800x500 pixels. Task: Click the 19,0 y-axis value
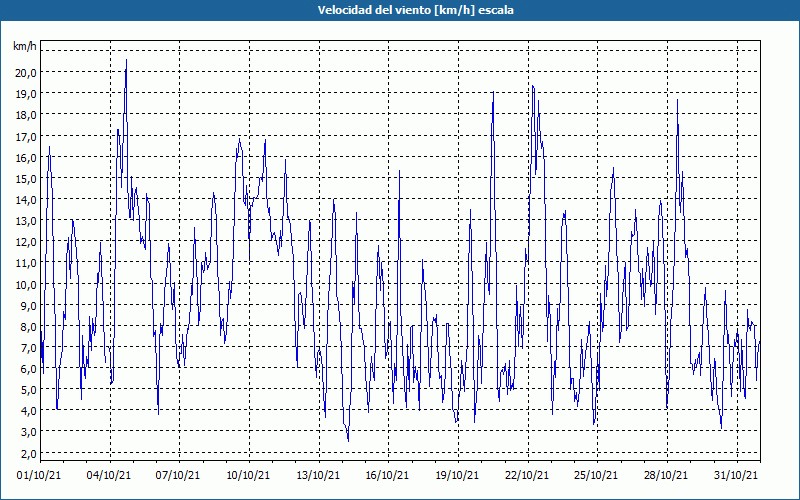point(26,94)
